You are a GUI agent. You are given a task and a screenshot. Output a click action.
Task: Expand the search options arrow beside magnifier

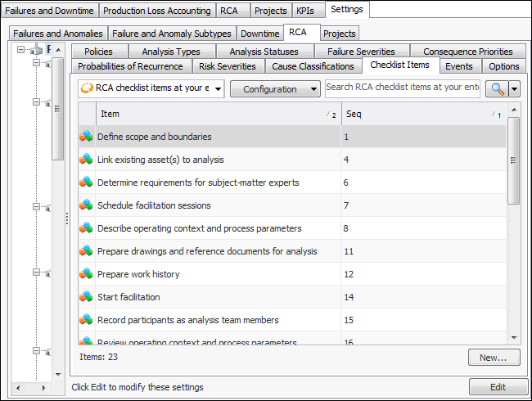point(515,88)
